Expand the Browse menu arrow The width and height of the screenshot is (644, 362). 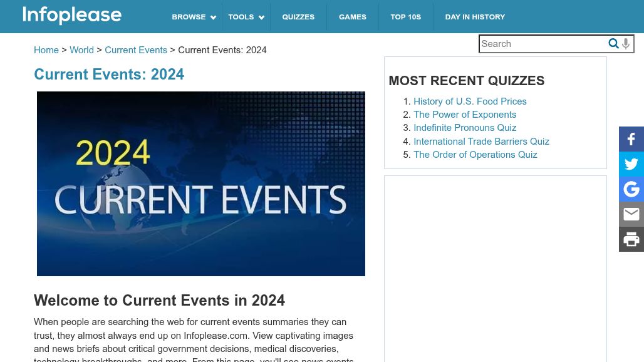(213, 18)
